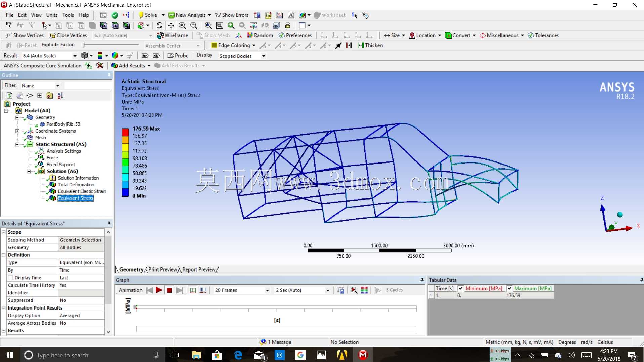Go to next animation frame
This screenshot has height=362, width=644.
pyautogui.click(x=180, y=290)
